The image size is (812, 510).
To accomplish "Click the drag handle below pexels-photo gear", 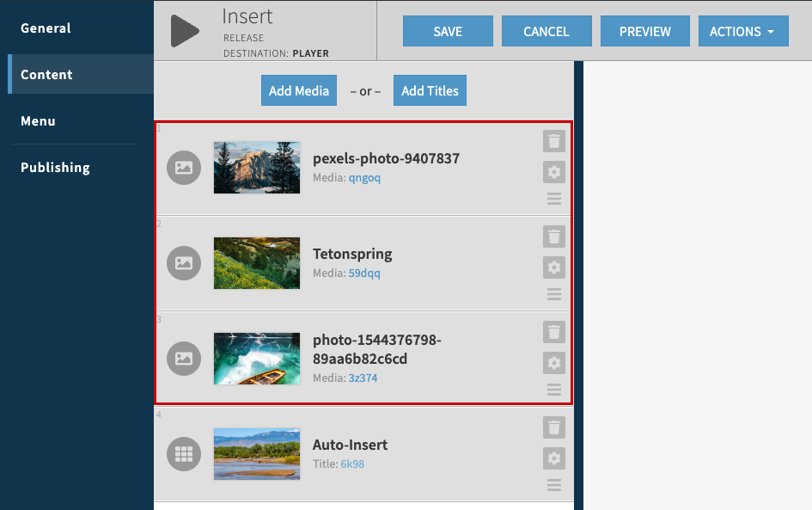I will [554, 199].
